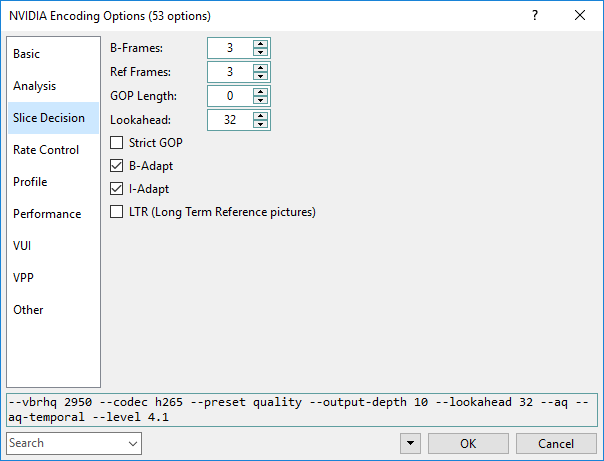Uncheck the B-Adapt option
604x461 pixels.
(117, 166)
